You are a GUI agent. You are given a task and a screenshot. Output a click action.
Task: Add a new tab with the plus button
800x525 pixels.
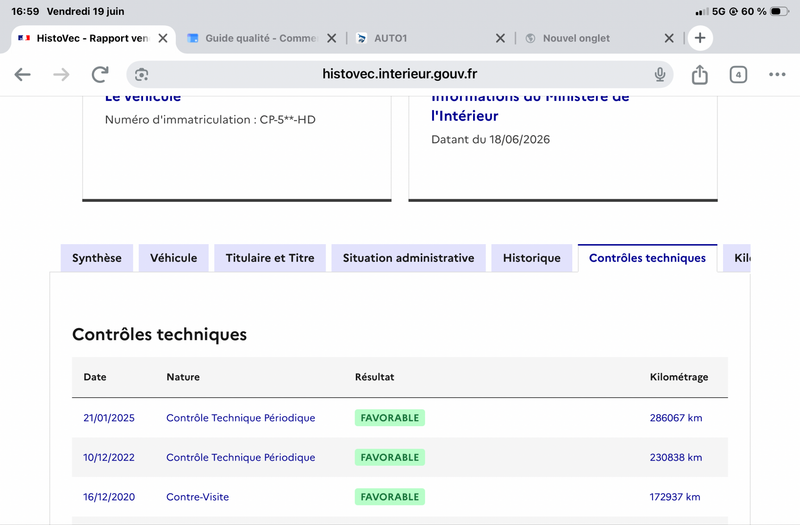pos(700,38)
